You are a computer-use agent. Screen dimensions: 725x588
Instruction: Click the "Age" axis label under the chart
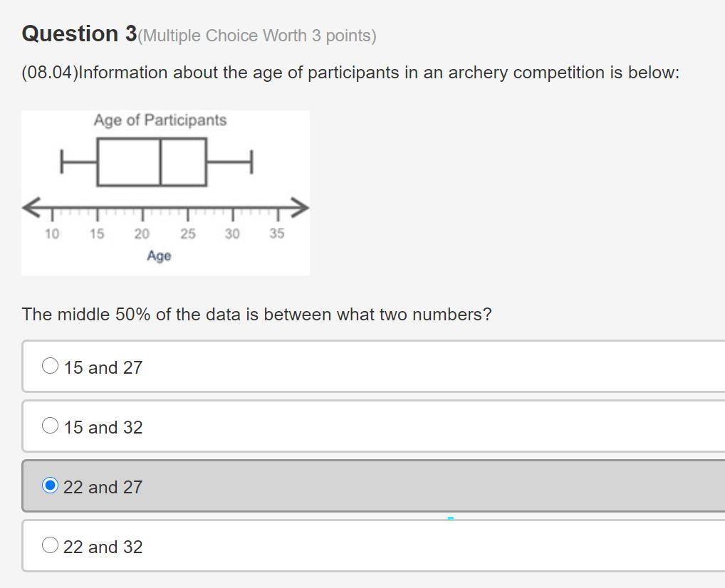tap(159, 256)
